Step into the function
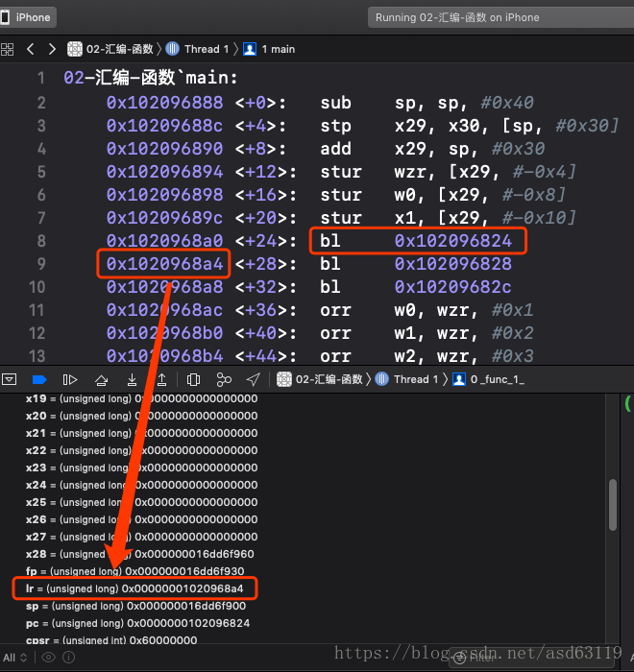This screenshot has width=634, height=672. (133, 379)
